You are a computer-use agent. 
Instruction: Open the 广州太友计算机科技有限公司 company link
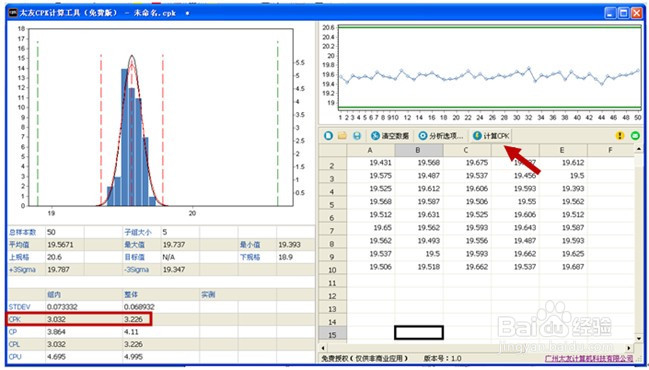589,358
